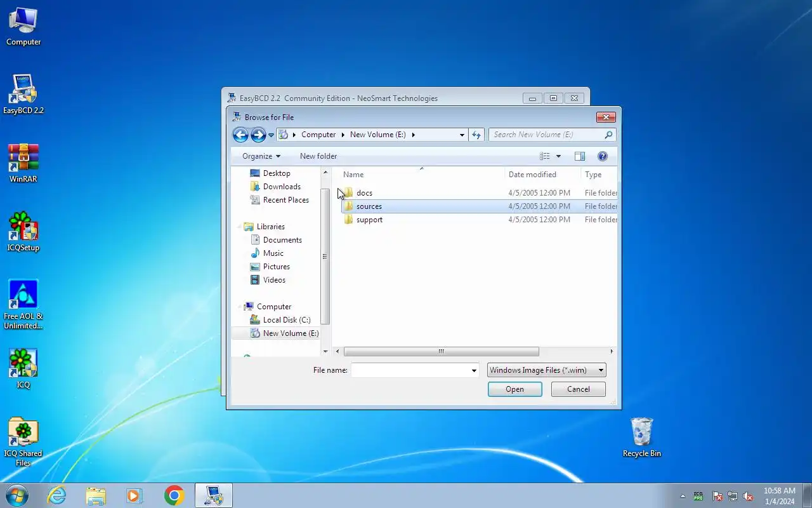Select New Volume (E:) in navigation pane
The width and height of the screenshot is (812, 508).
(277, 333)
